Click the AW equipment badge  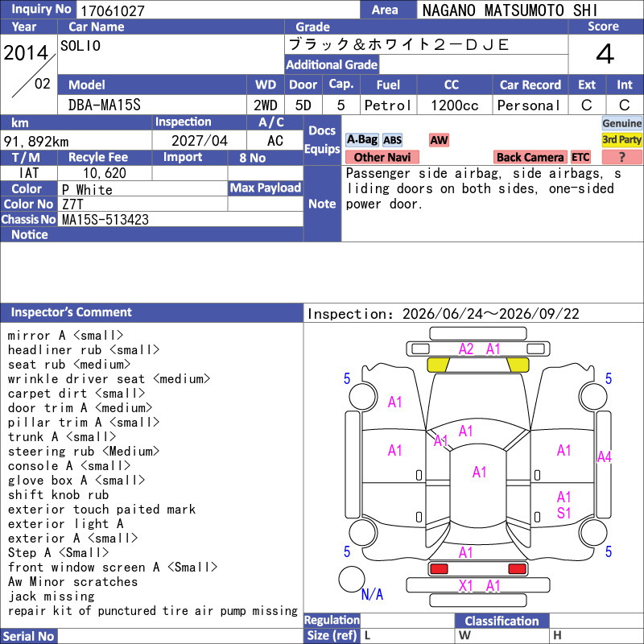pos(439,140)
